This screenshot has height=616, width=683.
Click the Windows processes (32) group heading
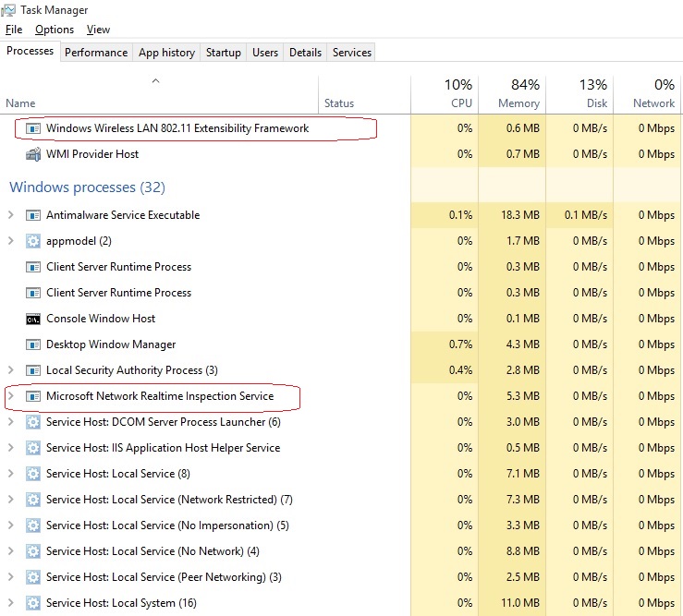coord(87,187)
